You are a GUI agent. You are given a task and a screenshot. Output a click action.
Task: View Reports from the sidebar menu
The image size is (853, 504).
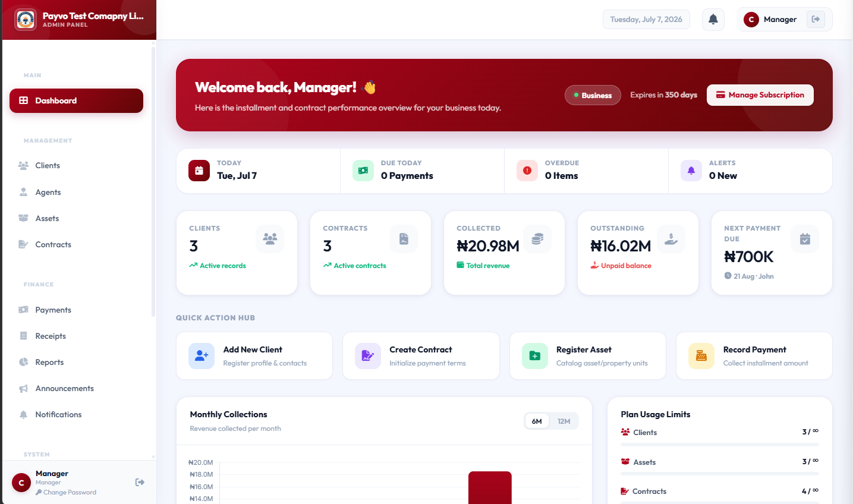(x=76, y=362)
